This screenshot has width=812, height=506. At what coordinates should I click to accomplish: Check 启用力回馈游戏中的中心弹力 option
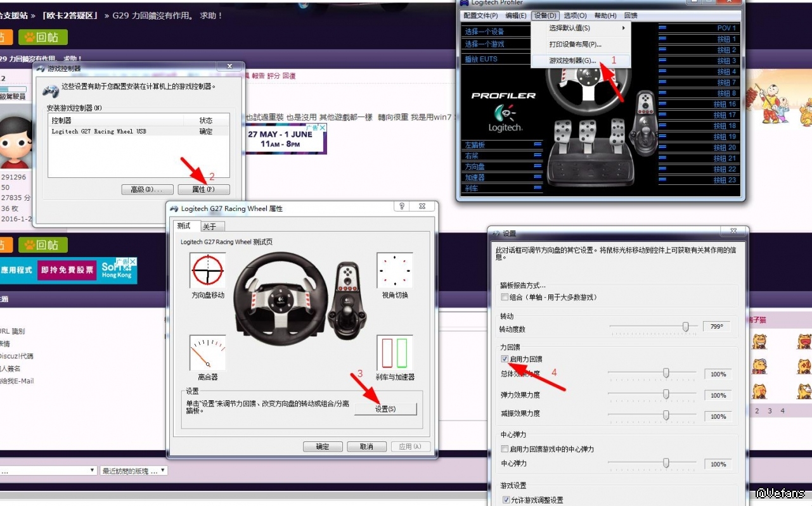505,449
